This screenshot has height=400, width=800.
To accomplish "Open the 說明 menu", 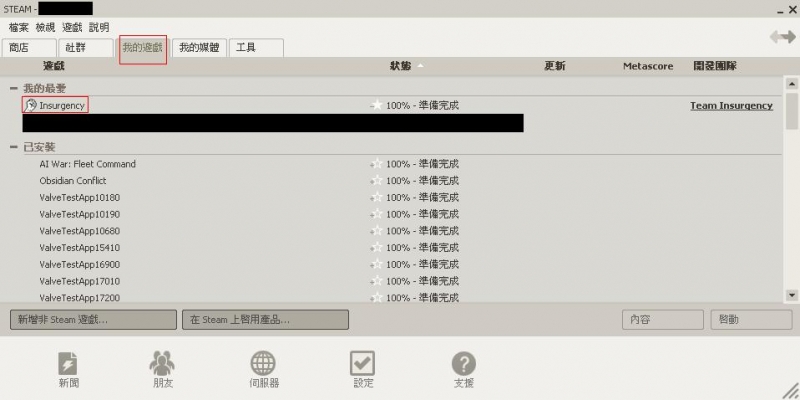I will point(99,28).
